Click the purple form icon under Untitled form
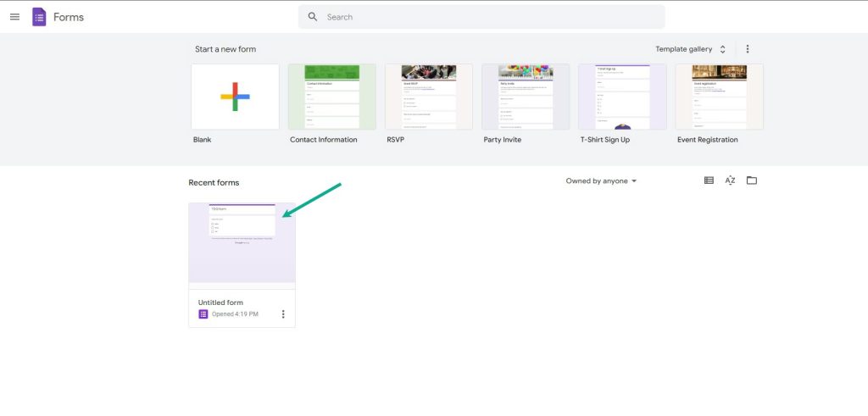The height and width of the screenshot is (416, 868). 203,314
